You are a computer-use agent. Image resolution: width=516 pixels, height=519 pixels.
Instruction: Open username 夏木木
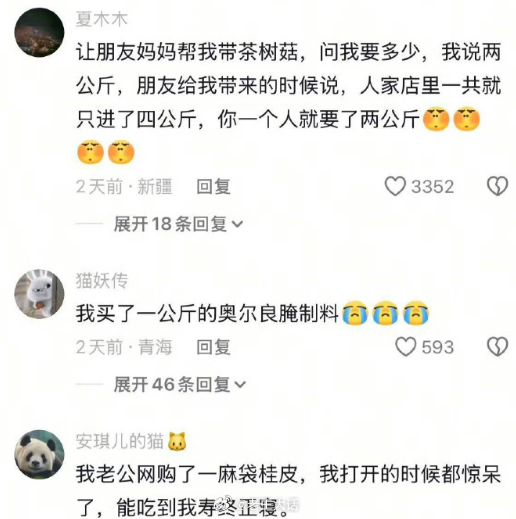102,19
